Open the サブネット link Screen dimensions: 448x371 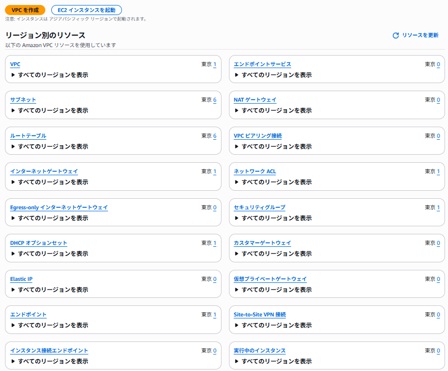click(23, 100)
